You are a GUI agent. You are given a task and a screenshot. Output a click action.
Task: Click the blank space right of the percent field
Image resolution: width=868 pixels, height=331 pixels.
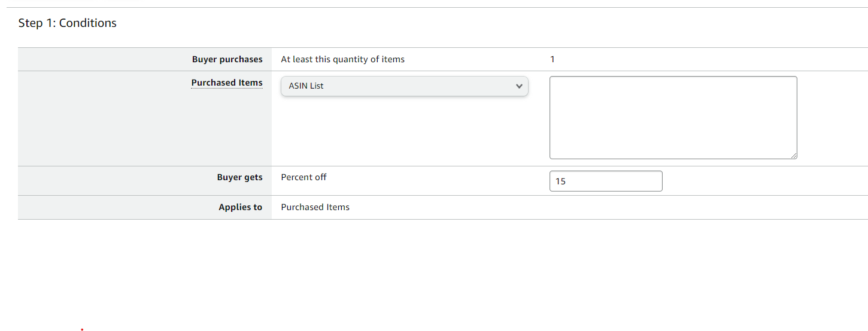(x=760, y=181)
